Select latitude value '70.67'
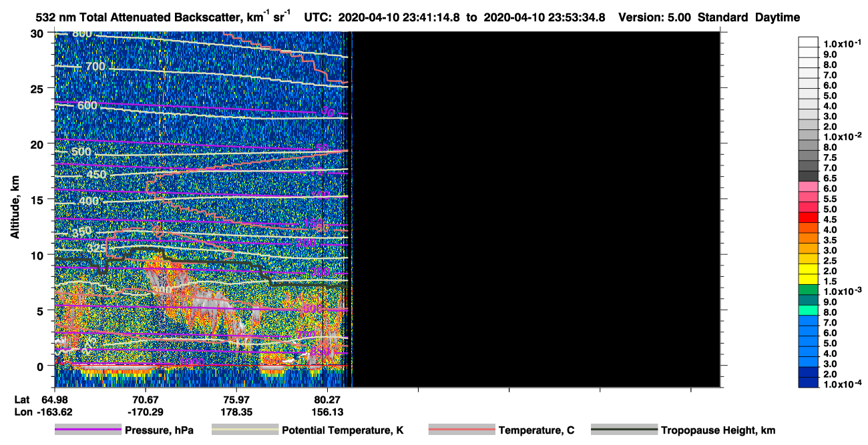Screen dimensions: 868x445 tap(146, 399)
